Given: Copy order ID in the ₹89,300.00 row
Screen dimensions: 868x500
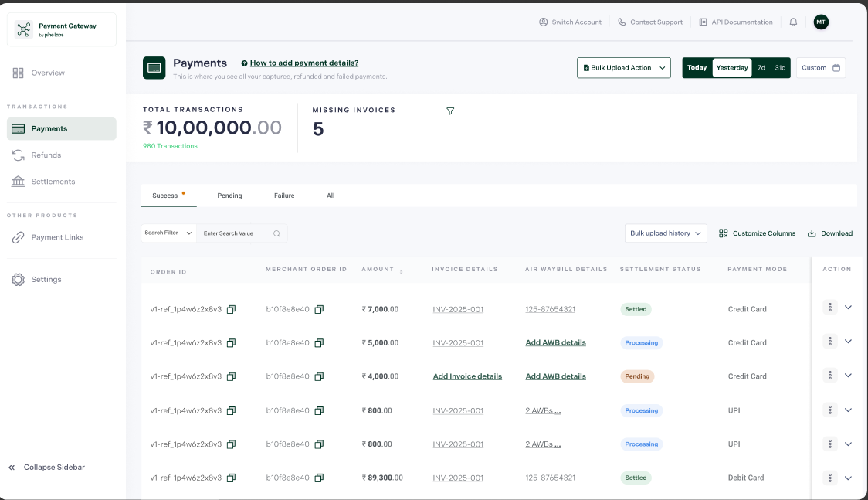Looking at the screenshot, I should coord(232,478).
